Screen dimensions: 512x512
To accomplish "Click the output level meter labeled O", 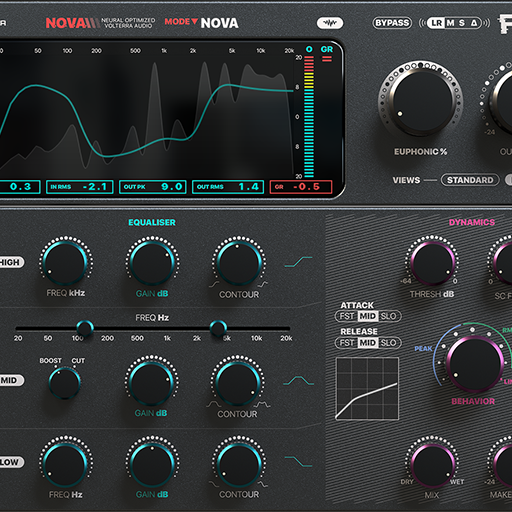I will click(309, 117).
